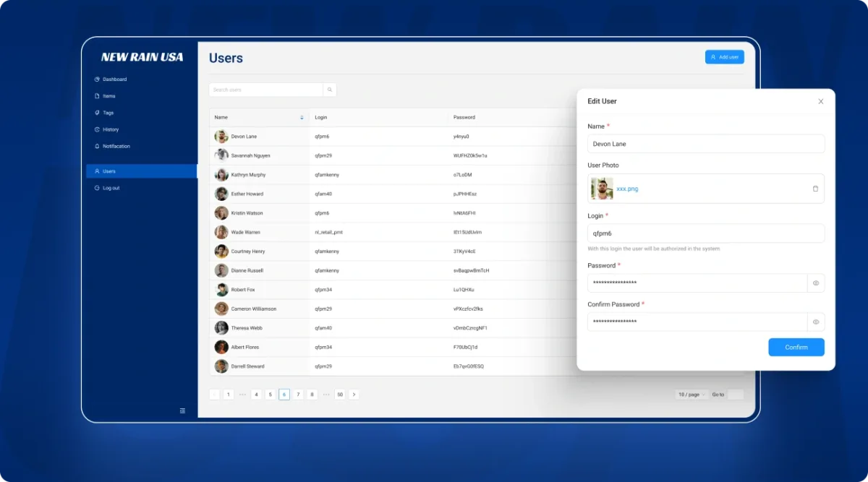Click into the Confirm Password input field

point(697,322)
